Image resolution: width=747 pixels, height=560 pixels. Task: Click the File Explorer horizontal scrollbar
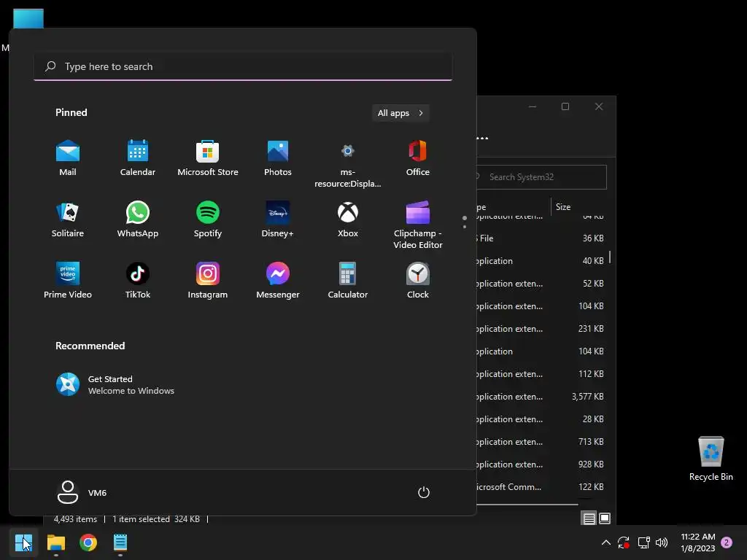click(527, 504)
